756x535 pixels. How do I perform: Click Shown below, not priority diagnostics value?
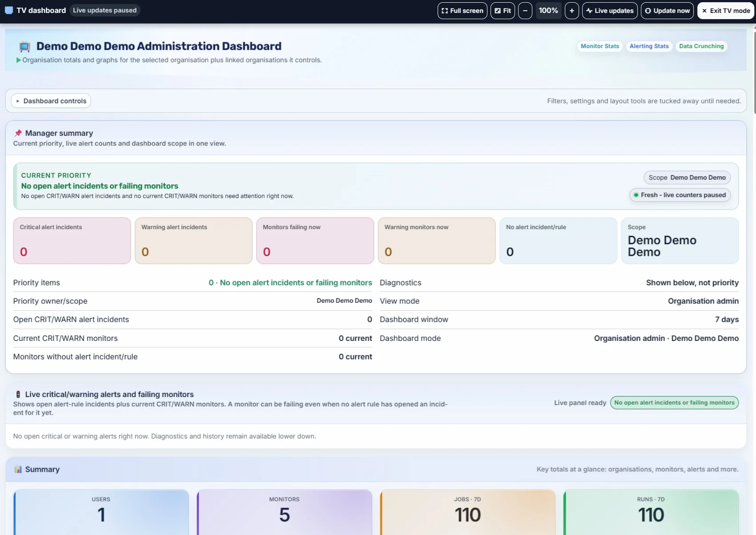[692, 283]
